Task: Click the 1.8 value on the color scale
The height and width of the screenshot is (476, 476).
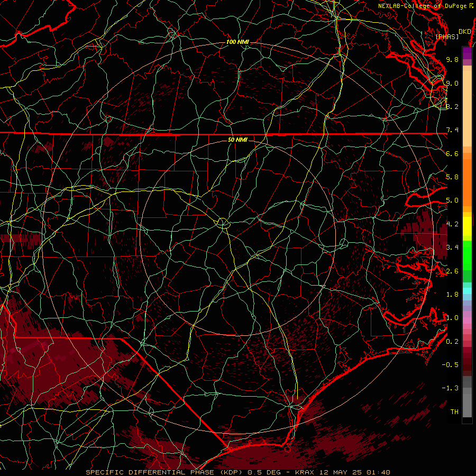Action: (x=452, y=295)
